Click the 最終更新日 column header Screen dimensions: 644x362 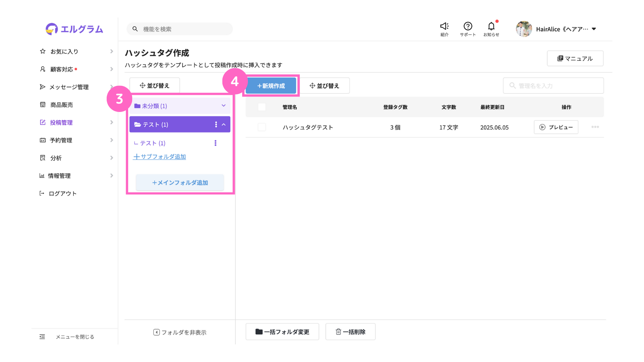(x=492, y=107)
